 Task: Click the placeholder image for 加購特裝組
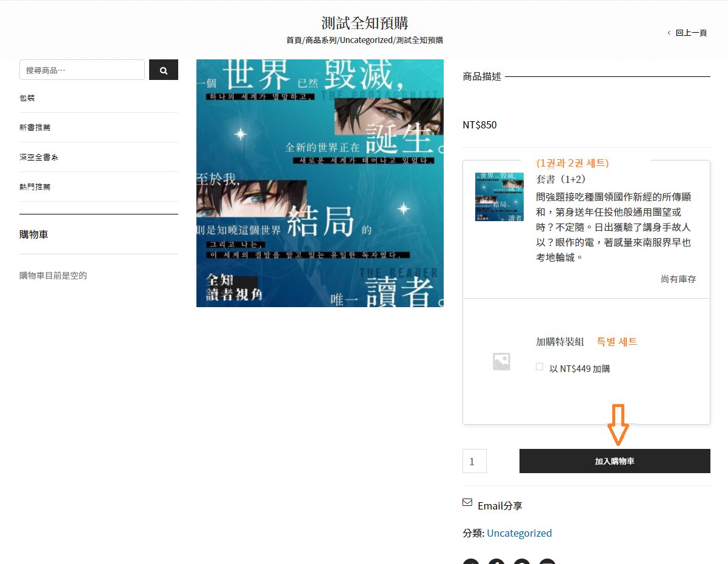(501, 362)
